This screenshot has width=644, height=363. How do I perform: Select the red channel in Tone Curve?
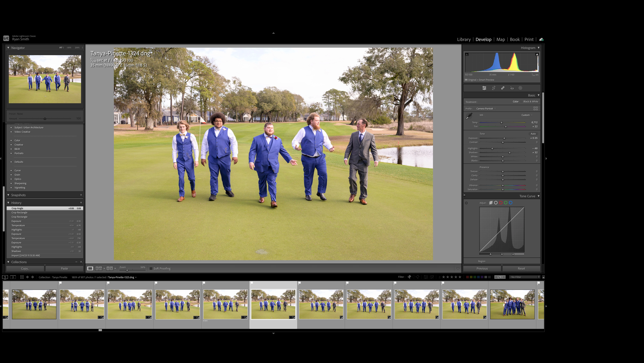pos(501,203)
